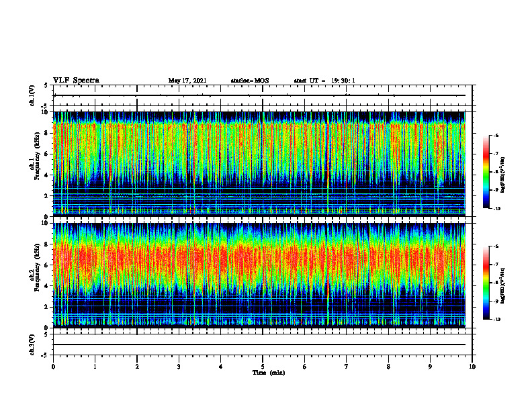
Task: Click the "4" kHz tick on ch.1 frequency axis
Action: [46, 175]
